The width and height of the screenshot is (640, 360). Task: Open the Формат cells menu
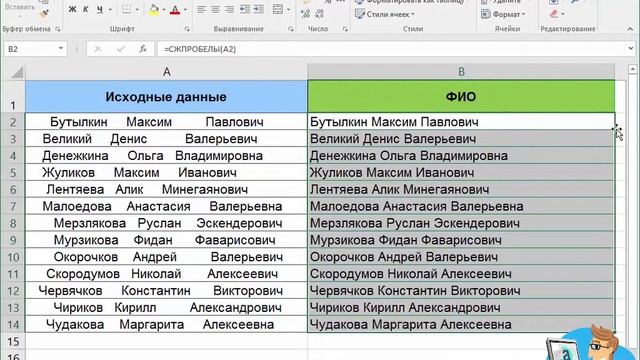pos(503,14)
